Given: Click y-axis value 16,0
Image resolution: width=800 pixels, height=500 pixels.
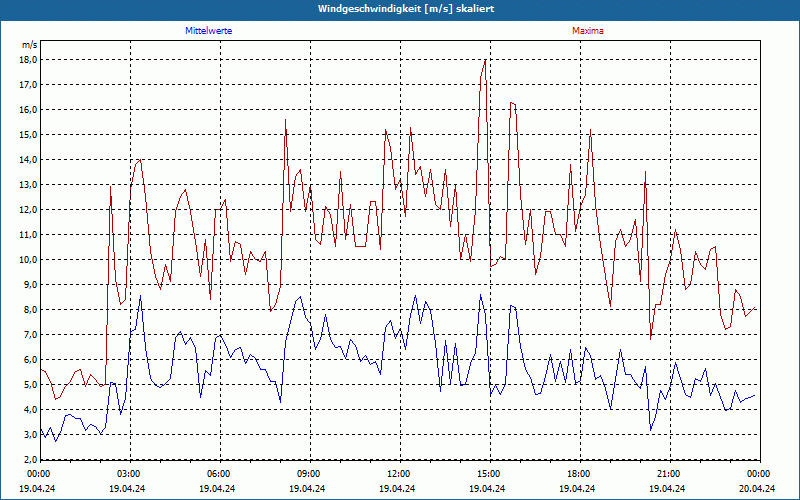Looking at the screenshot, I should click(30, 110).
